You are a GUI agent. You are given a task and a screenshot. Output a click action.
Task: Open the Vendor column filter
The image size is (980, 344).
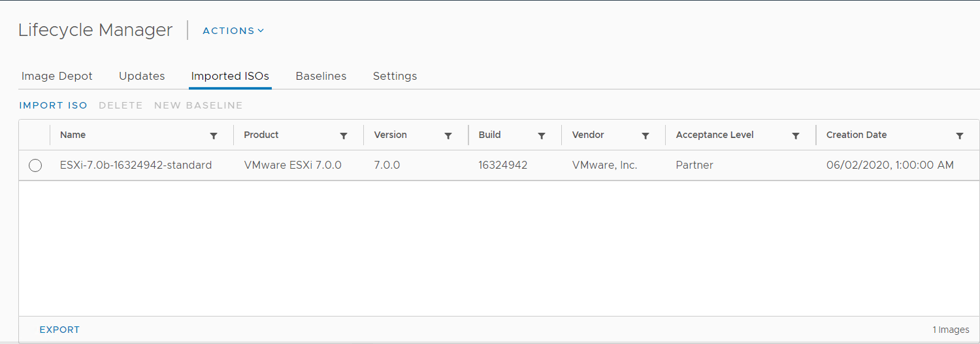(645, 136)
